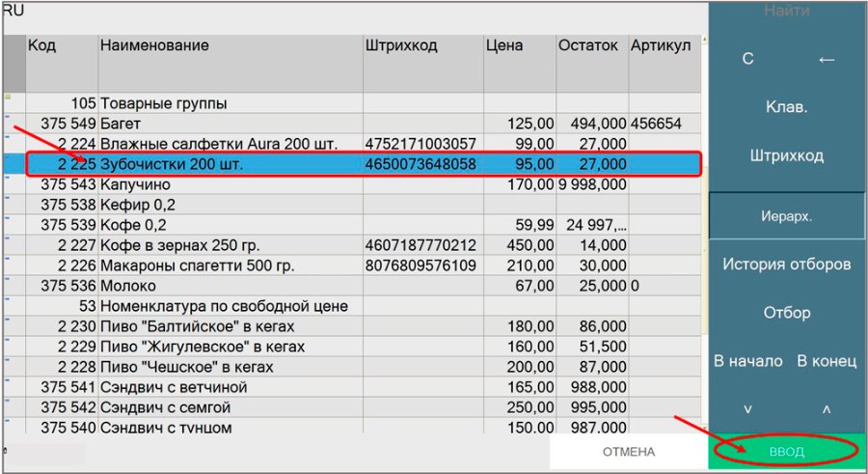Clear input with the C button
The width and height of the screenshot is (868, 474).
(x=747, y=59)
